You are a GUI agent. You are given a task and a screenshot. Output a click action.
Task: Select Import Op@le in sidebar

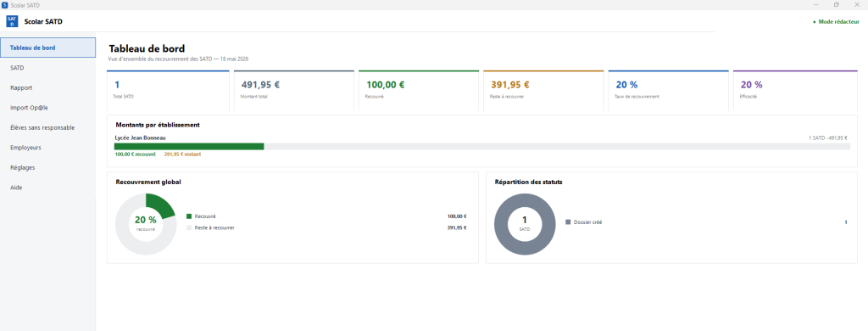48,108
